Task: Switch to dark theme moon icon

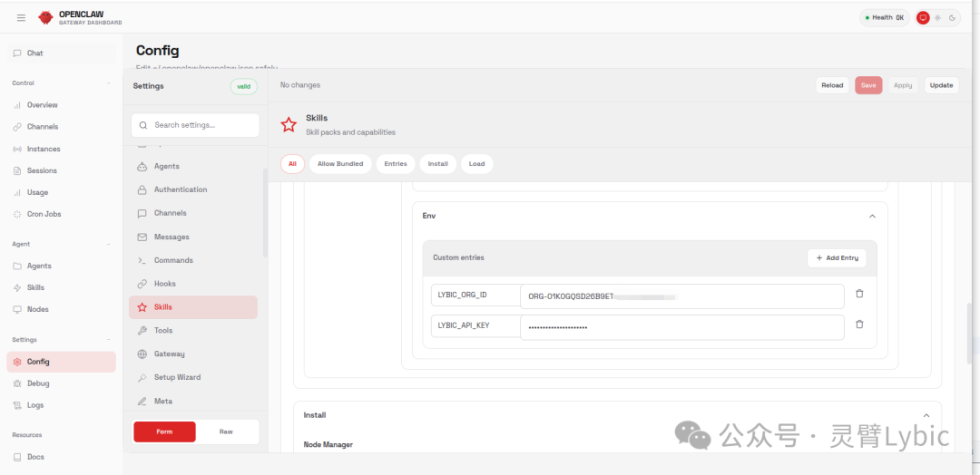Action: 952,17
